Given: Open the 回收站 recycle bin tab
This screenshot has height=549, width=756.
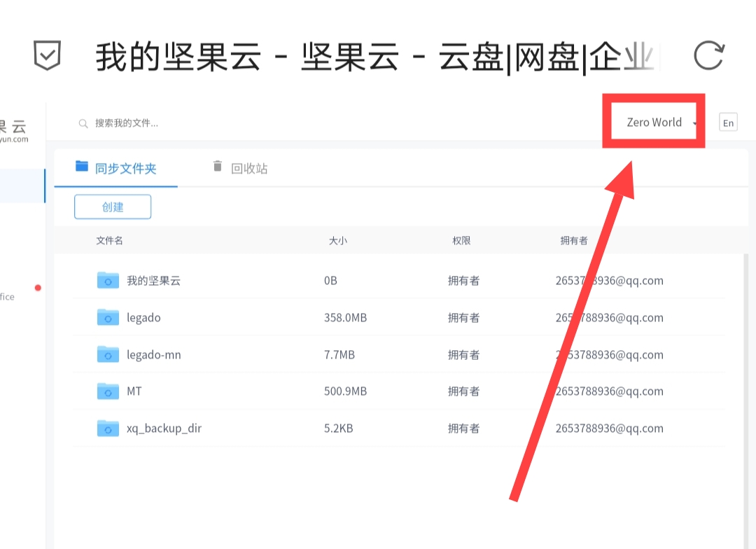Looking at the screenshot, I should pos(240,168).
